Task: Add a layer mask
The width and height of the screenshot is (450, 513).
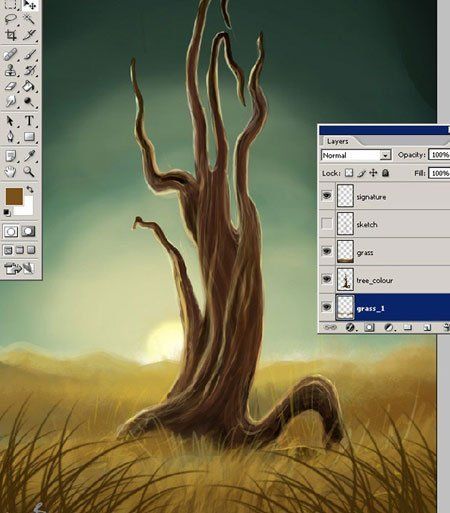Action: 369,328
